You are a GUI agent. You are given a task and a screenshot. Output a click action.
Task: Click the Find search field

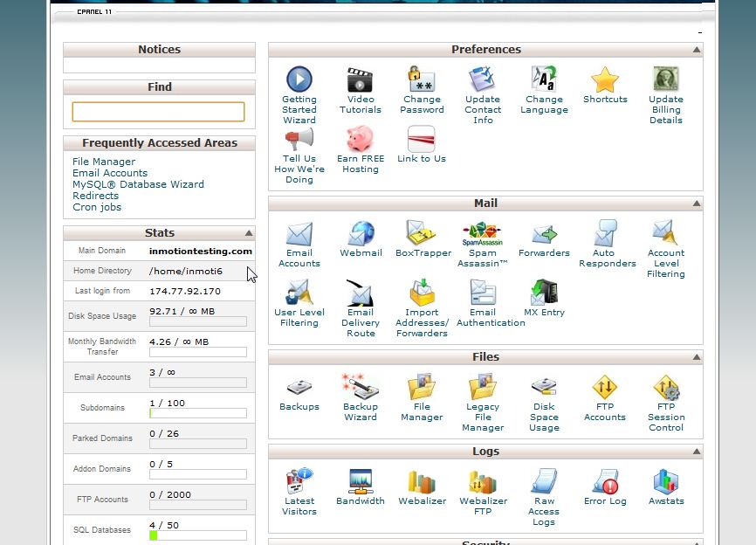coord(158,112)
